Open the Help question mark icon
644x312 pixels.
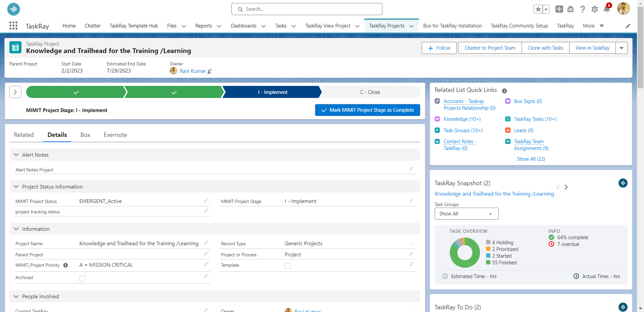point(583,9)
